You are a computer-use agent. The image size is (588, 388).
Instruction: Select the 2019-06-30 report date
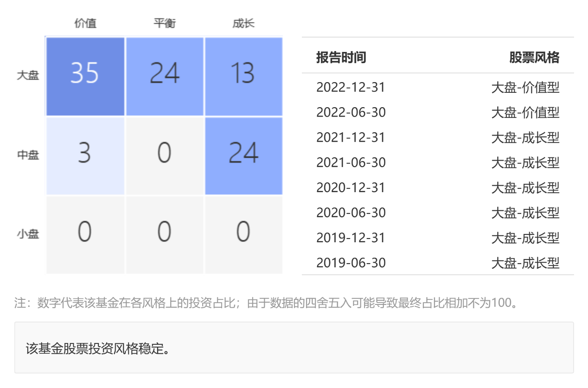[351, 263]
